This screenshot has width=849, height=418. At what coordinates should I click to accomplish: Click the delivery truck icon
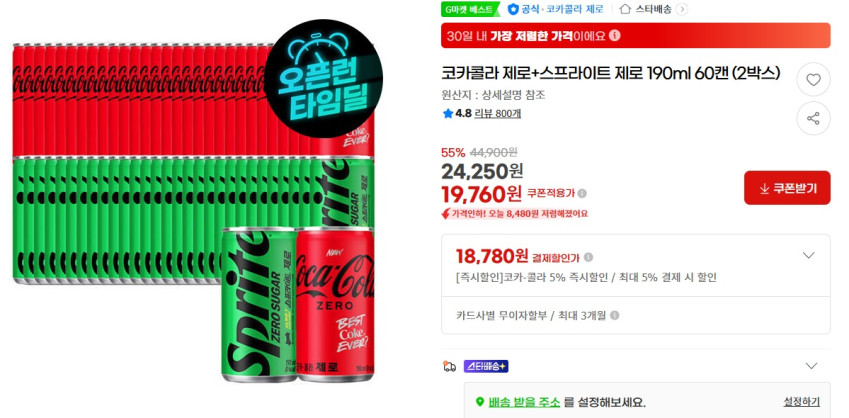[x=449, y=367]
